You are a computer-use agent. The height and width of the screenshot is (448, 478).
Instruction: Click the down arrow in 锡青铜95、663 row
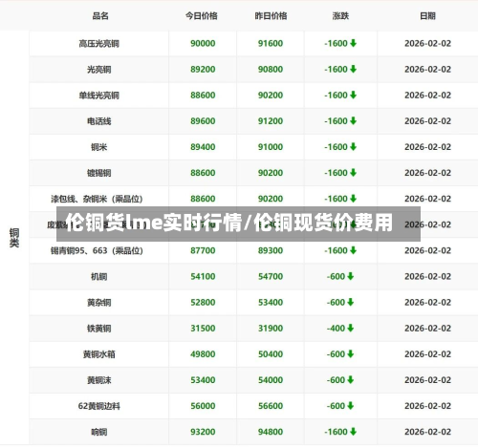tap(353, 250)
